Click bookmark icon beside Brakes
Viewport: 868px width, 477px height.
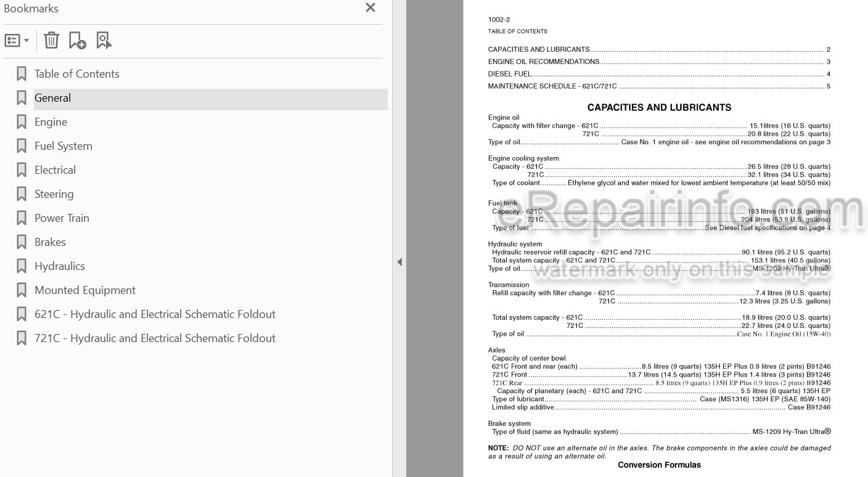point(22,242)
